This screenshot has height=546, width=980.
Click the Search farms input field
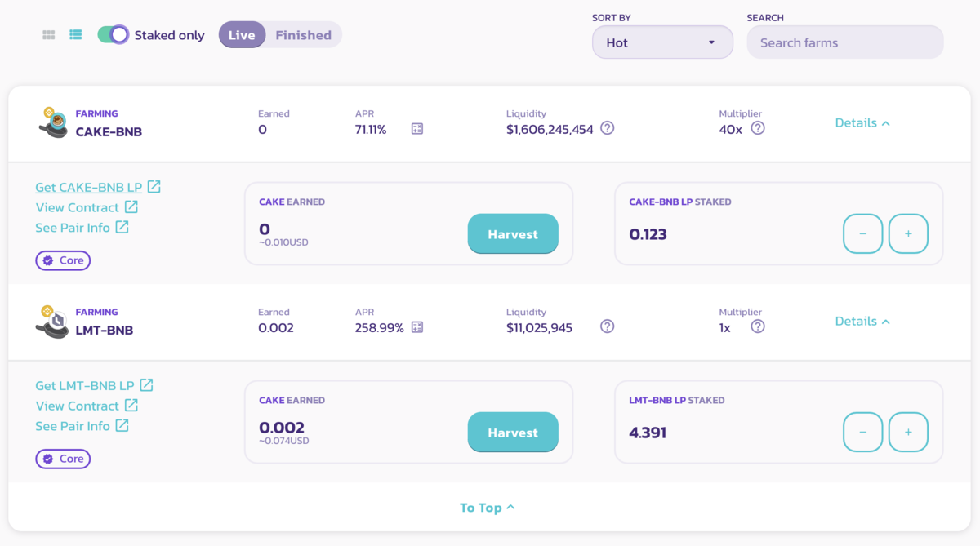click(x=845, y=42)
